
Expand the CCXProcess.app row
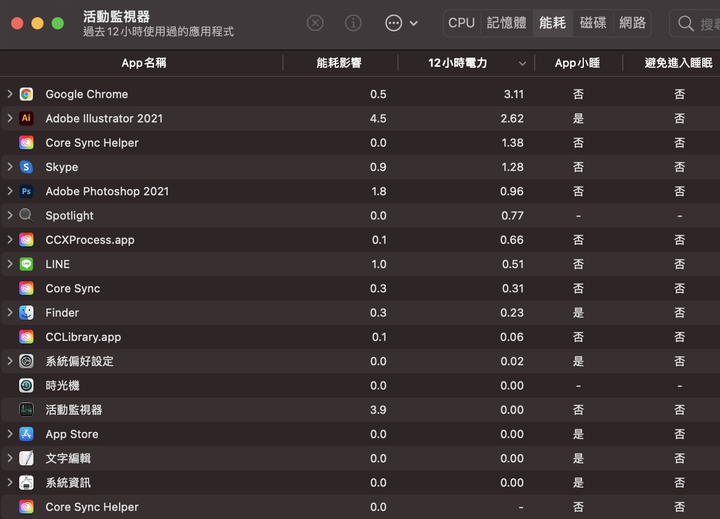click(x=10, y=239)
